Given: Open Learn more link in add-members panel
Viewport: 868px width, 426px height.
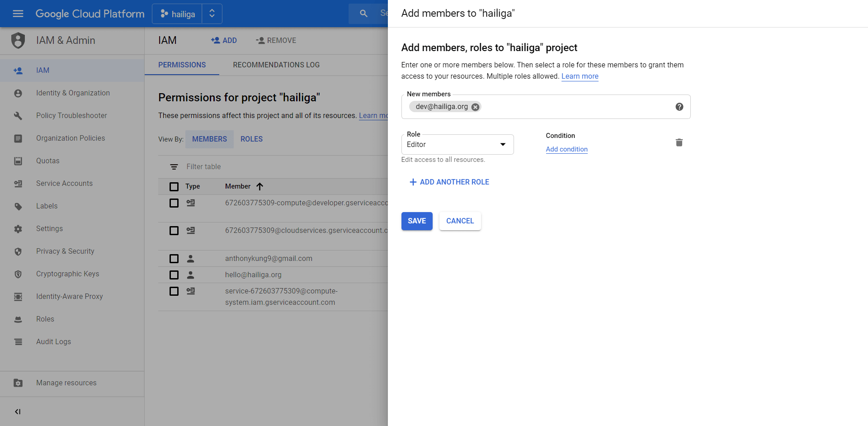Looking at the screenshot, I should [580, 76].
